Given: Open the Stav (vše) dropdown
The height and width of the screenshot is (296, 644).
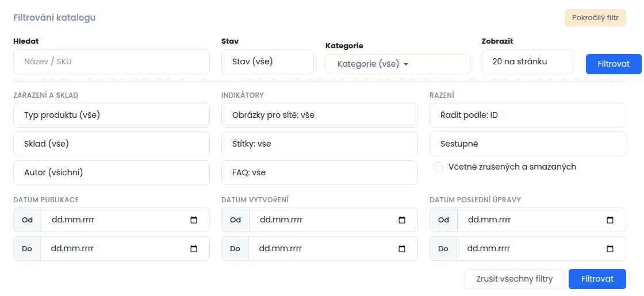Looking at the screenshot, I should point(267,62).
